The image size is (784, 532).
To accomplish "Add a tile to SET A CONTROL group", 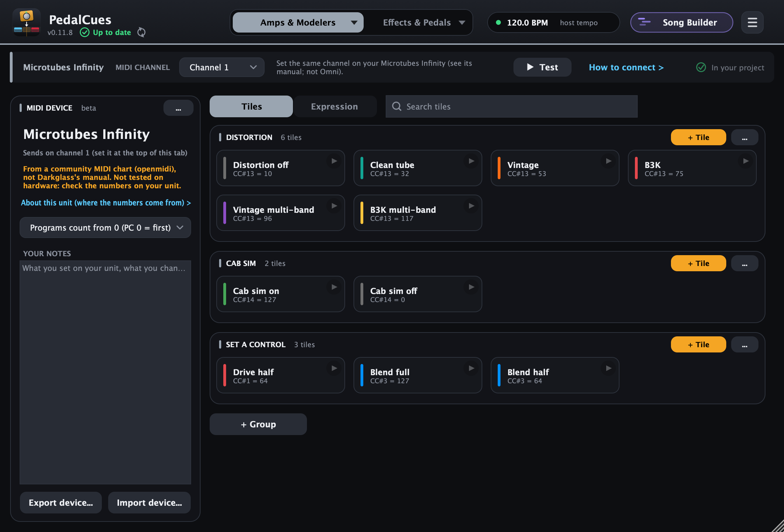I will tap(698, 345).
